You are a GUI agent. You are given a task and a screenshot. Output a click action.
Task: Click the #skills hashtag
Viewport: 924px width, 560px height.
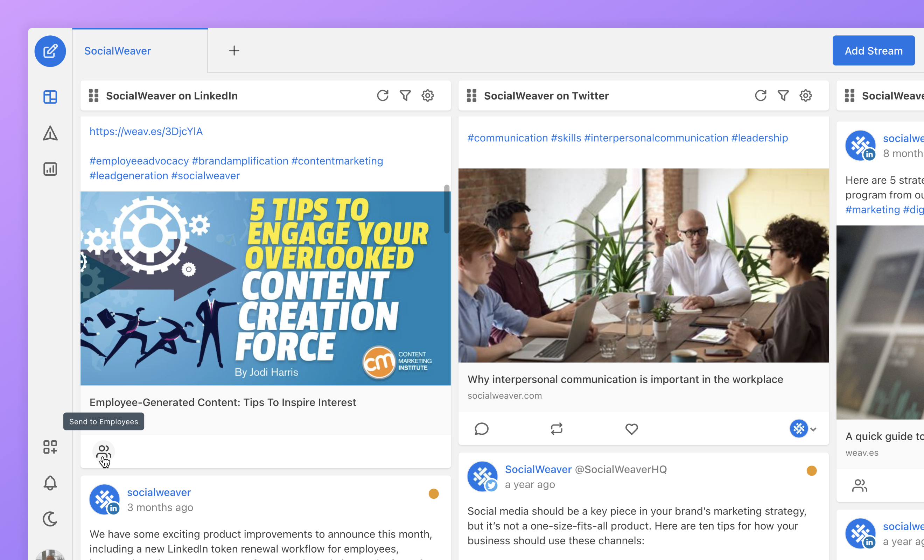(x=566, y=138)
